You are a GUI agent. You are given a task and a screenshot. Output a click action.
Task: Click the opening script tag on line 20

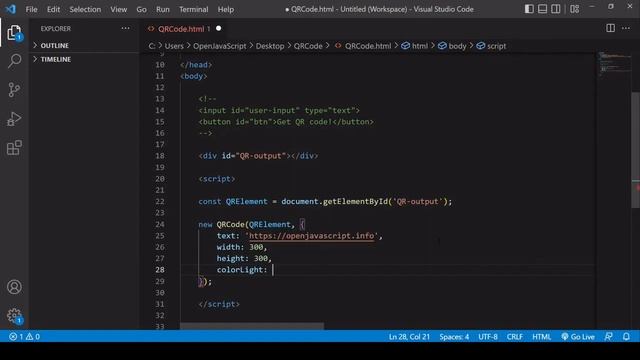click(217, 179)
